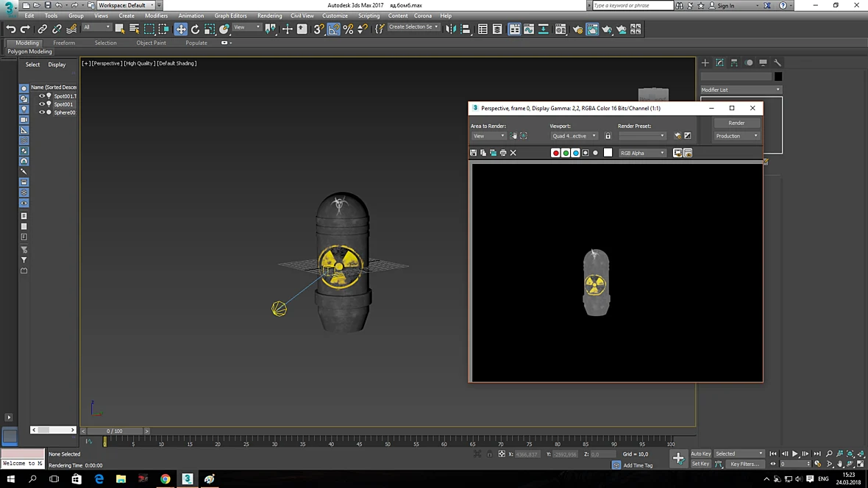Open the RGB Alpha channel dropdown

(642, 153)
